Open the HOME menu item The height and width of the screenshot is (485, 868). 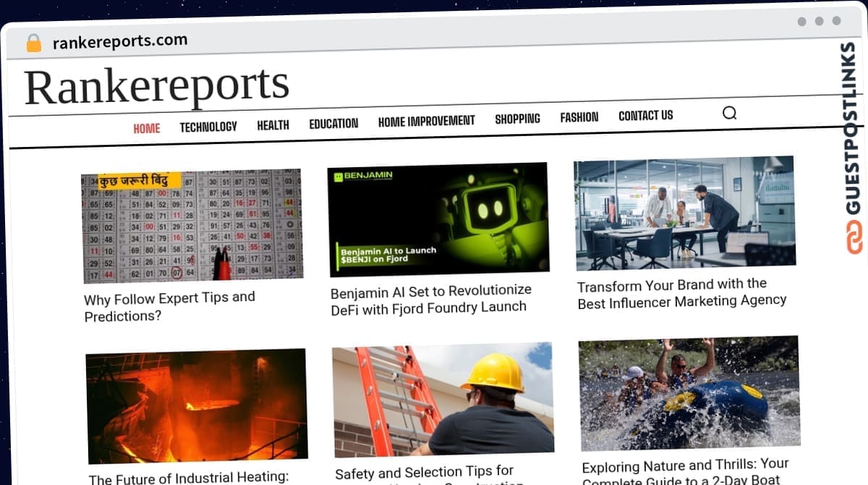[147, 128]
